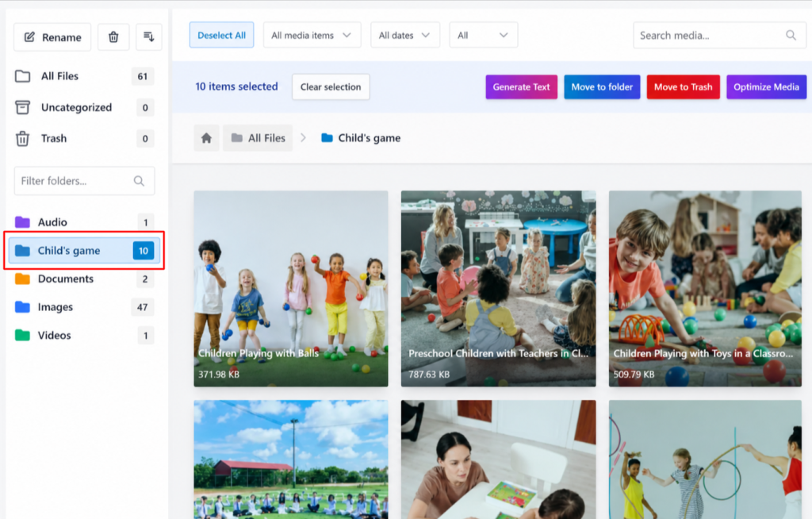Select the Children Playing with Toys thumbnail
The width and height of the screenshot is (812, 519).
[705, 289]
